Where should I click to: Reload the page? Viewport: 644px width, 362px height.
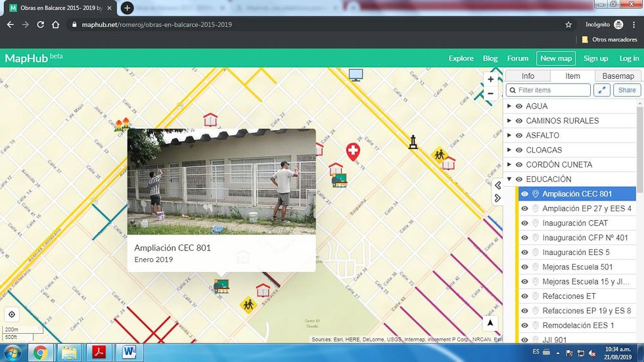pos(40,24)
